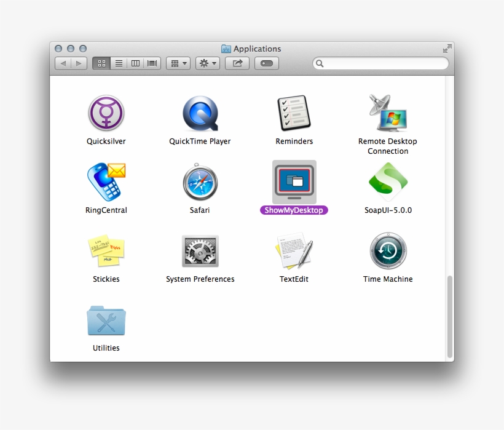Click the pill toggle button in the toolbar
Screen dimensions: 504x430
tap(266, 63)
